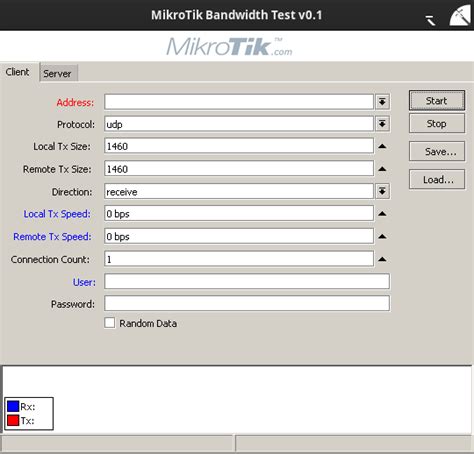Screen dimensions: 474x454
Task: Click the title bar minimize arrow icon
Action: [430, 20]
